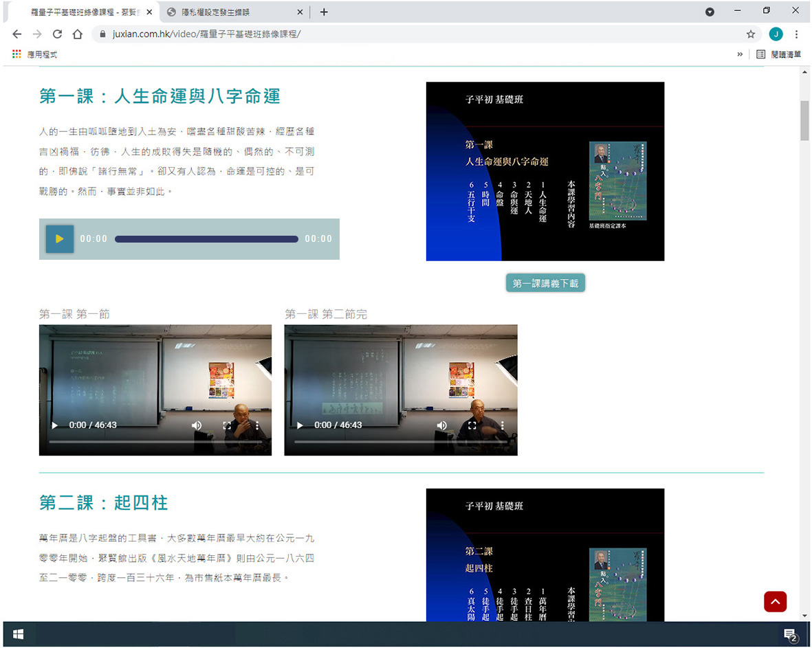This screenshot has height=648, width=812.
Task: Bookmark this page with star icon
Action: (750, 34)
